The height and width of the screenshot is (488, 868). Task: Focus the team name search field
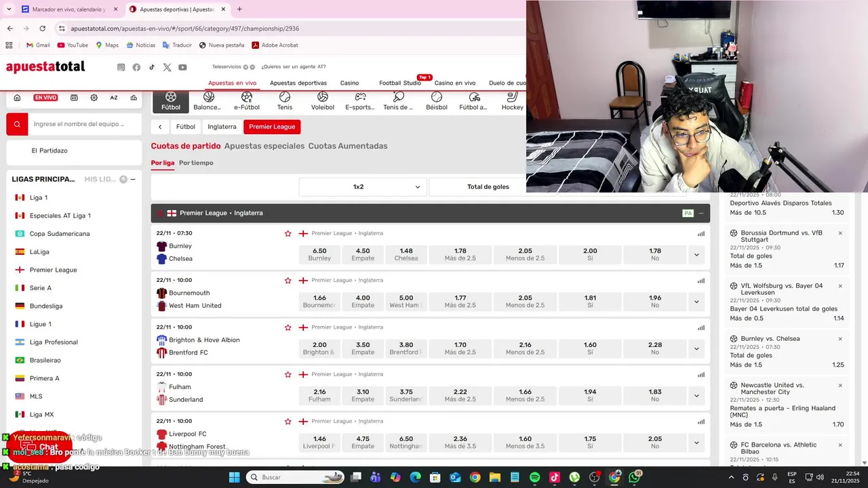(x=85, y=124)
